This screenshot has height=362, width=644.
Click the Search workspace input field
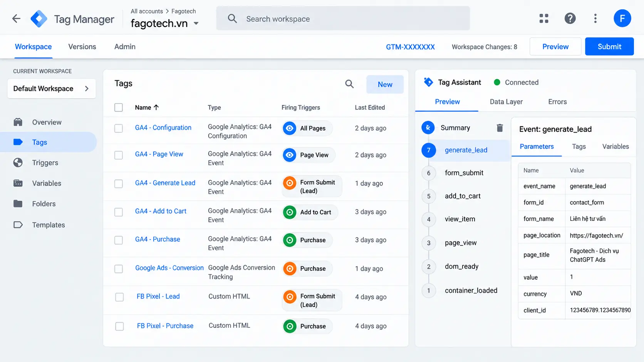coord(343,18)
